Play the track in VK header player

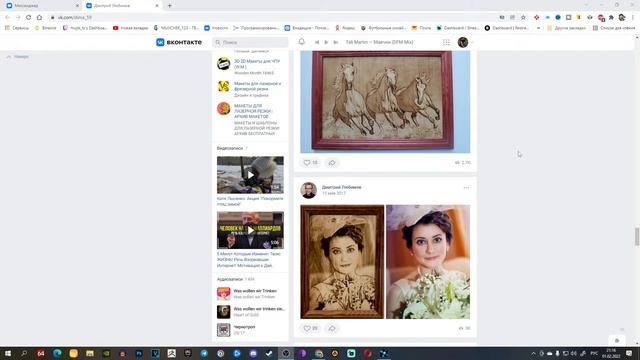pyautogui.click(x=326, y=42)
